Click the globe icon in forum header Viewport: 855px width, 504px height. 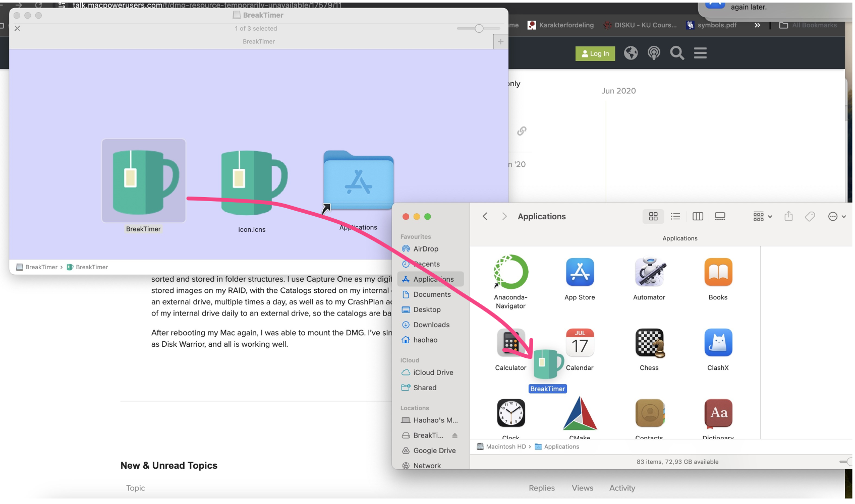pyautogui.click(x=631, y=53)
